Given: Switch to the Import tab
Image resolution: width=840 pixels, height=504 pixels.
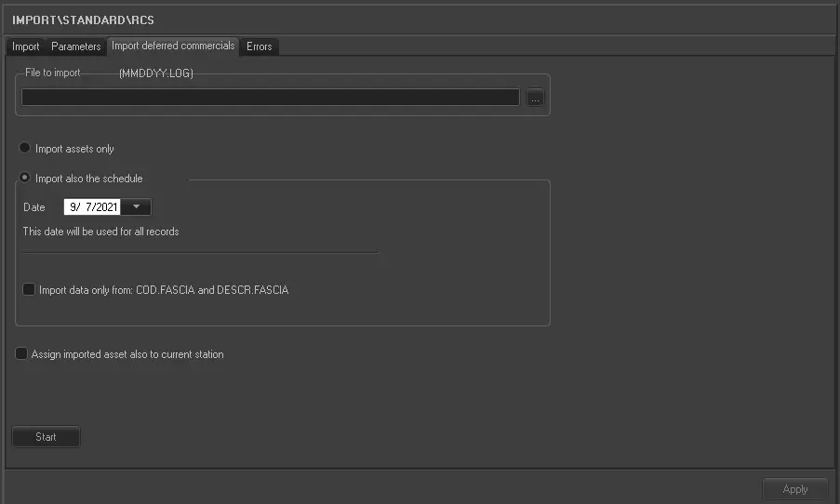Looking at the screenshot, I should pos(26,46).
